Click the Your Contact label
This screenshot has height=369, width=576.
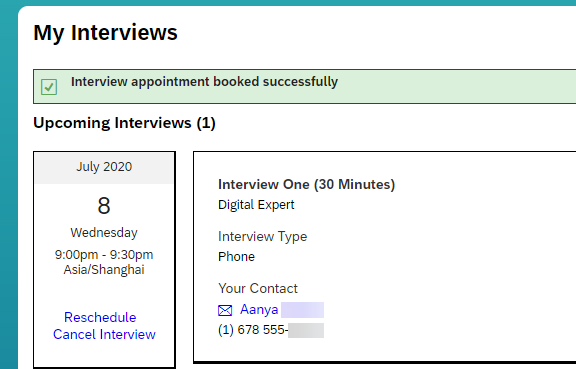258,289
